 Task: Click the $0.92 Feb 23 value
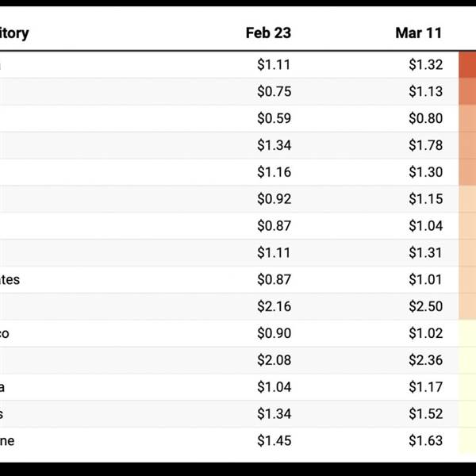pyautogui.click(x=274, y=199)
